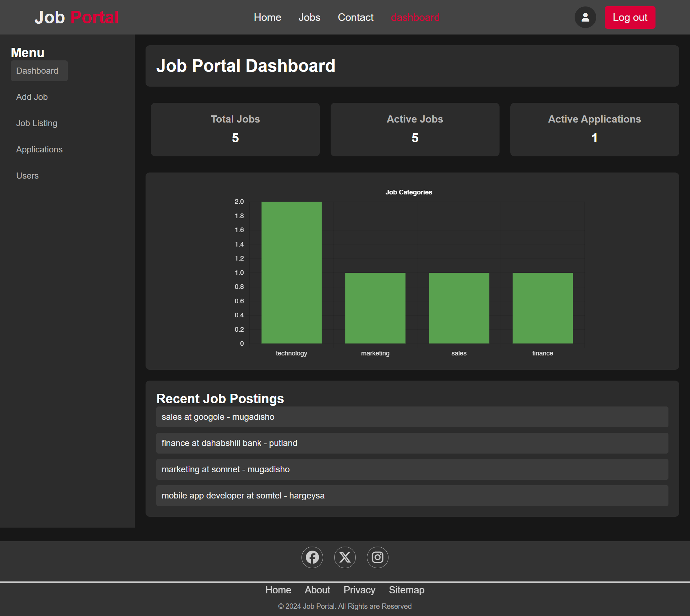Open the Instagram social icon
The image size is (690, 616).
coord(377,557)
